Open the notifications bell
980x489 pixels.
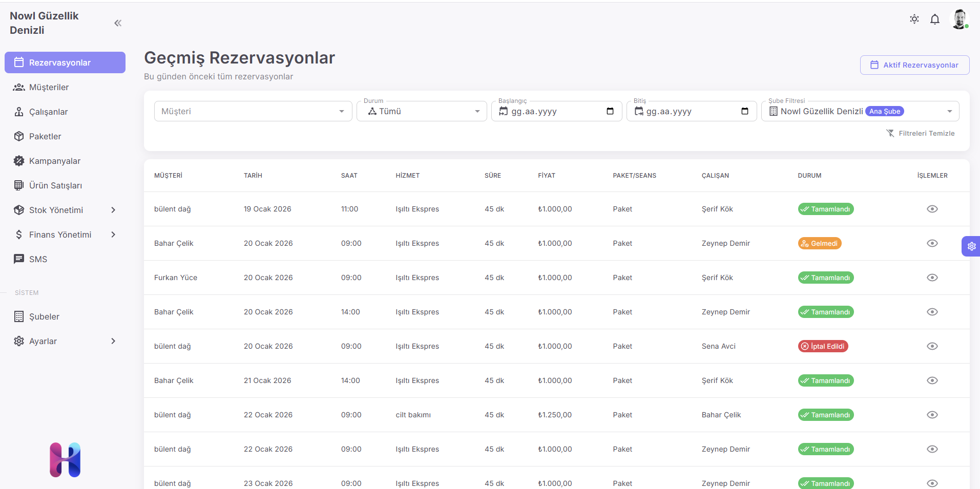point(934,19)
